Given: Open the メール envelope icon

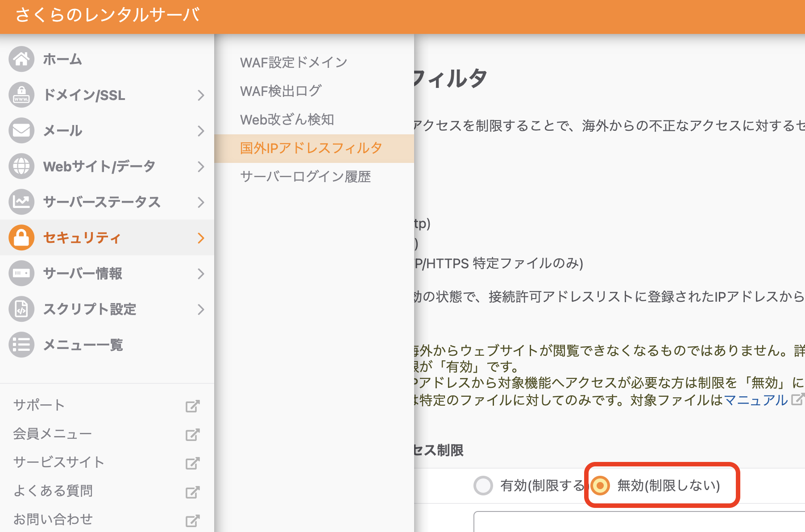Looking at the screenshot, I should click(21, 130).
